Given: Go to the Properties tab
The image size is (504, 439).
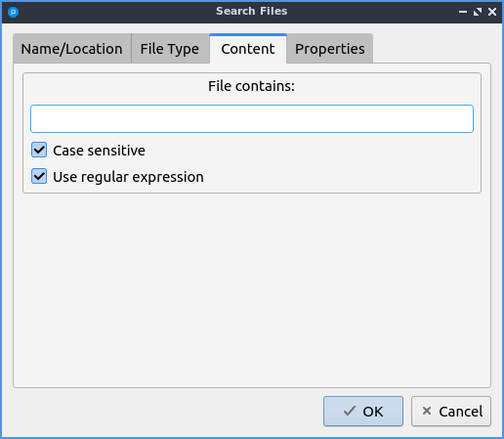Looking at the screenshot, I should (330, 49).
